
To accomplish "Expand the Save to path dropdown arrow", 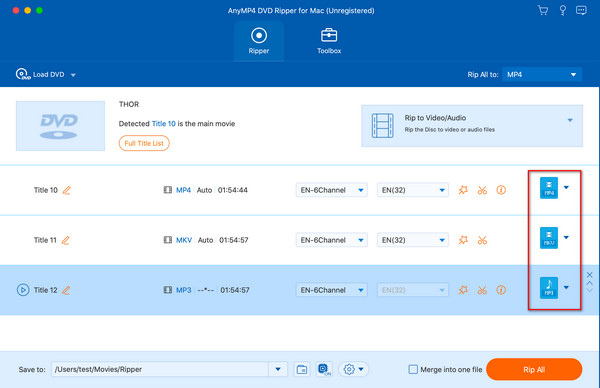I will tap(278, 369).
